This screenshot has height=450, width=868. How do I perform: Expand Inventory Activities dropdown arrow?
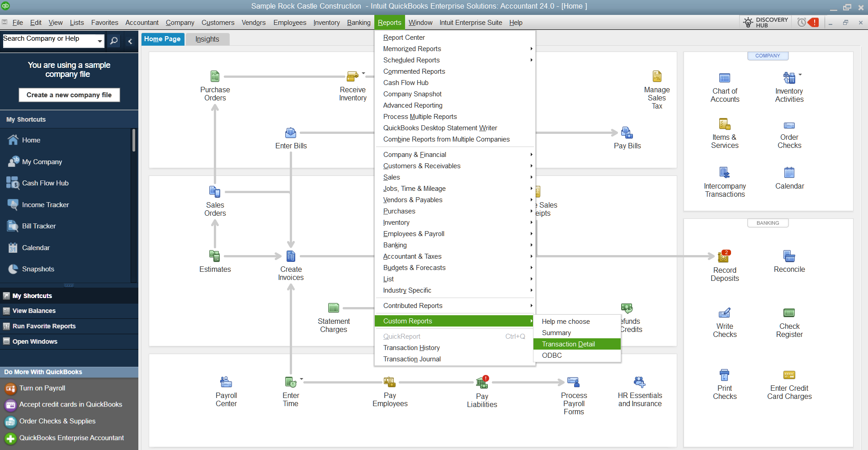(800, 75)
